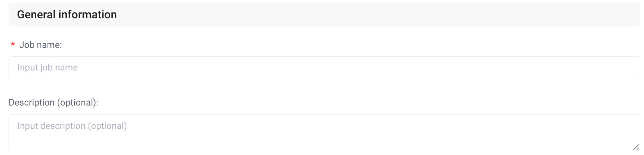The width and height of the screenshot is (644, 155).
Task: Focus the Job name input field
Action: 324,67
